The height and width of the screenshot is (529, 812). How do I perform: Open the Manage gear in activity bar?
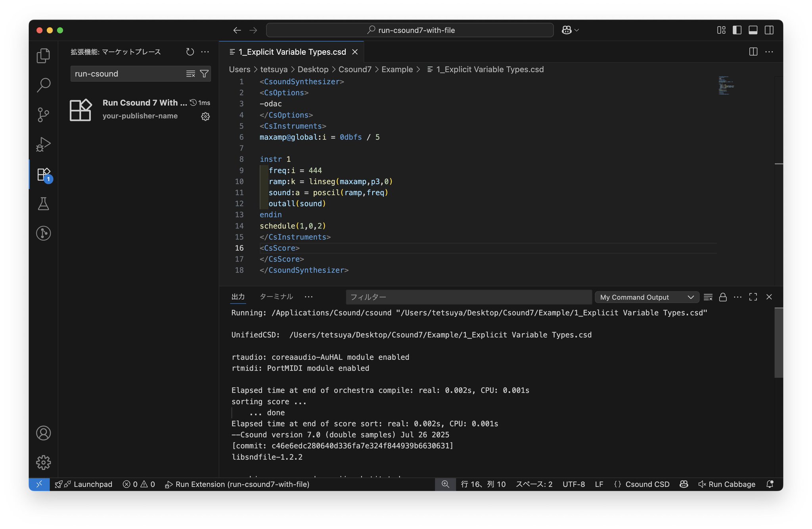tap(43, 462)
